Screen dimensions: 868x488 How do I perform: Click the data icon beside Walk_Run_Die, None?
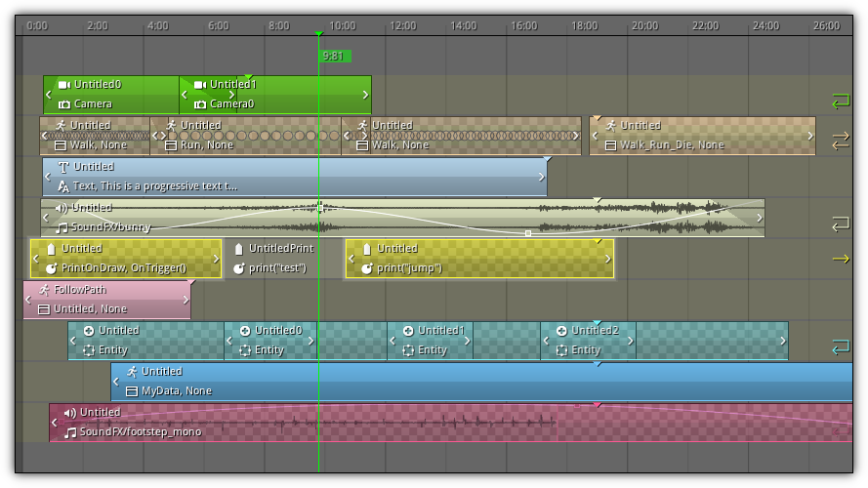tap(610, 145)
